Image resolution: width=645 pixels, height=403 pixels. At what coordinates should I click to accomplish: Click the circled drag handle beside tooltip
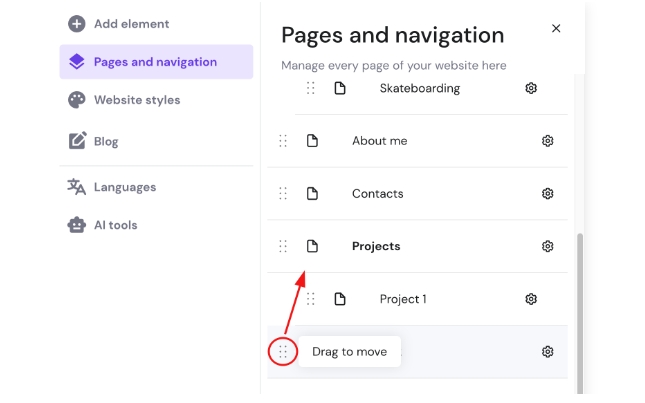tap(283, 352)
